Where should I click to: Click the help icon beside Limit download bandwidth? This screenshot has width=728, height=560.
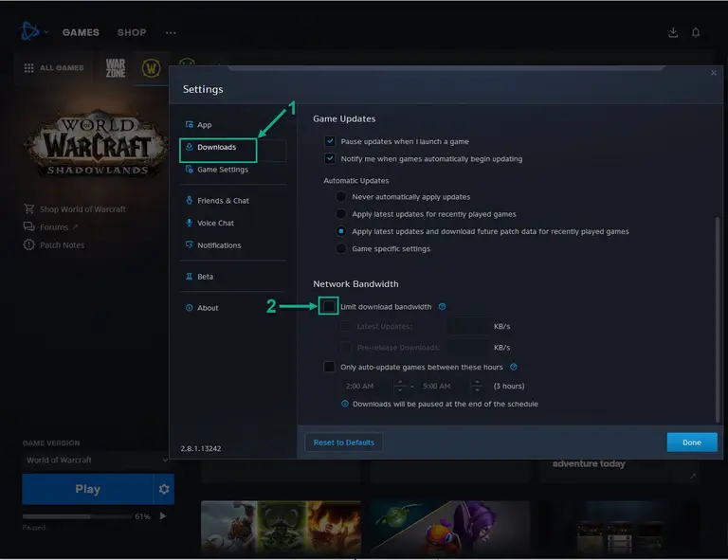click(442, 307)
